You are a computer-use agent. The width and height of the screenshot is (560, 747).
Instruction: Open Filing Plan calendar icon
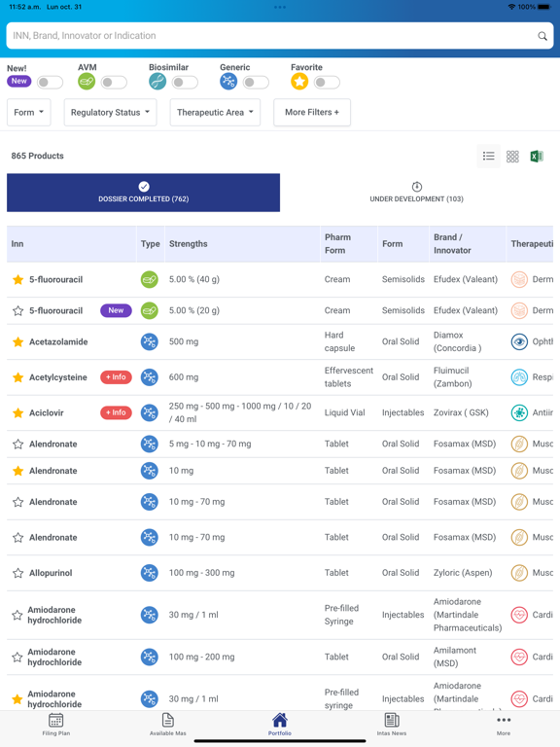[x=56, y=720]
